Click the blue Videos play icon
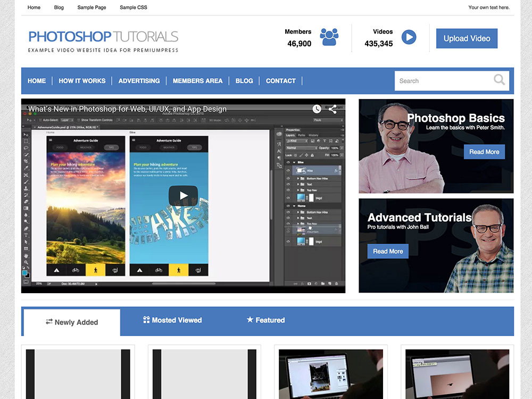Viewport: 532px width, 399px height. (409, 37)
